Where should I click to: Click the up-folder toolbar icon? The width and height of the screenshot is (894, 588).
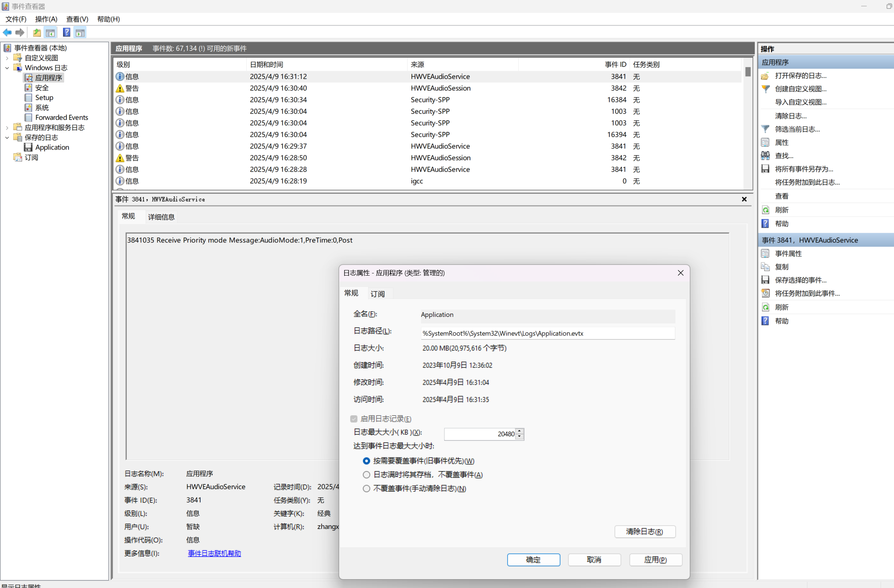[37, 33]
